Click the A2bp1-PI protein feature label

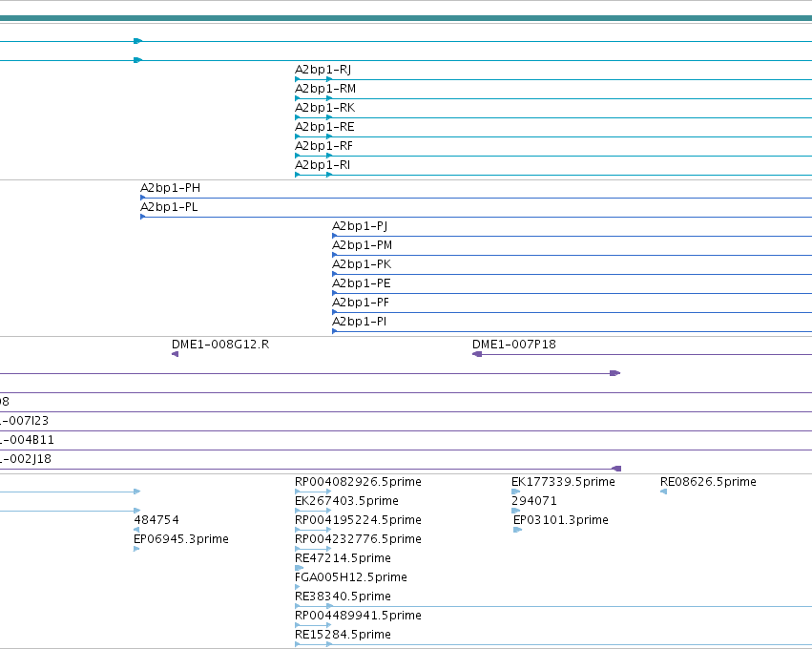[x=360, y=323]
